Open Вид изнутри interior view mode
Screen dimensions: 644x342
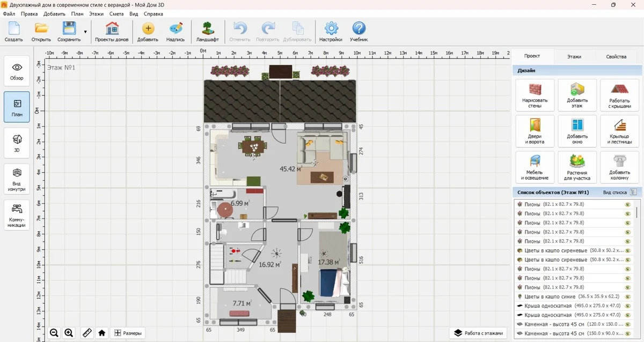tap(17, 180)
